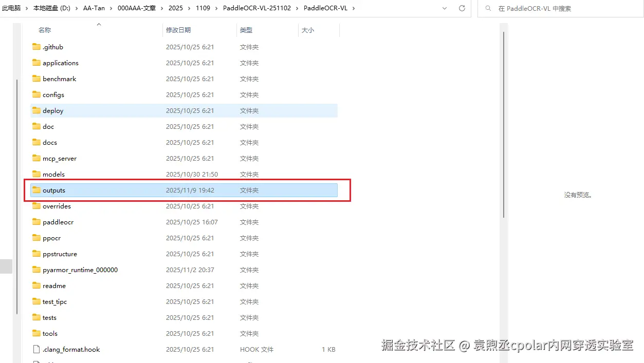Click the configs folder icon
This screenshot has width=644, height=363.
click(36, 94)
